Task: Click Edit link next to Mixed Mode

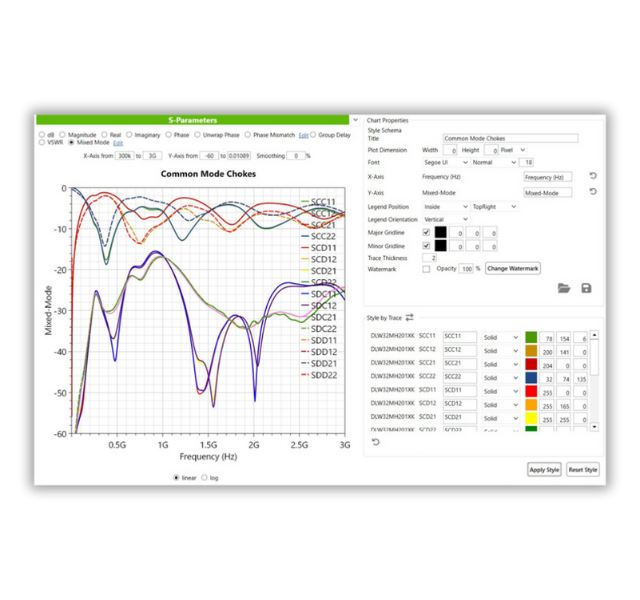Action: 118,143
